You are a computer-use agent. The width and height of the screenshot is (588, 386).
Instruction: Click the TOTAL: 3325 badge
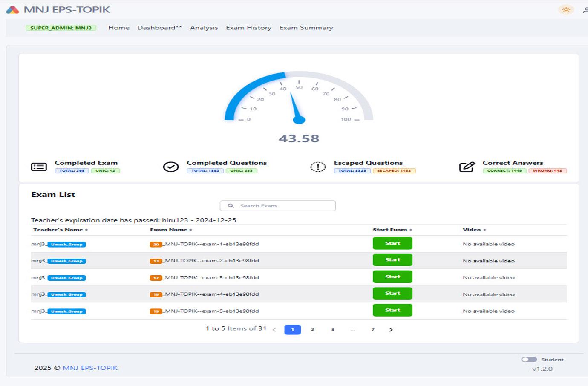click(352, 171)
